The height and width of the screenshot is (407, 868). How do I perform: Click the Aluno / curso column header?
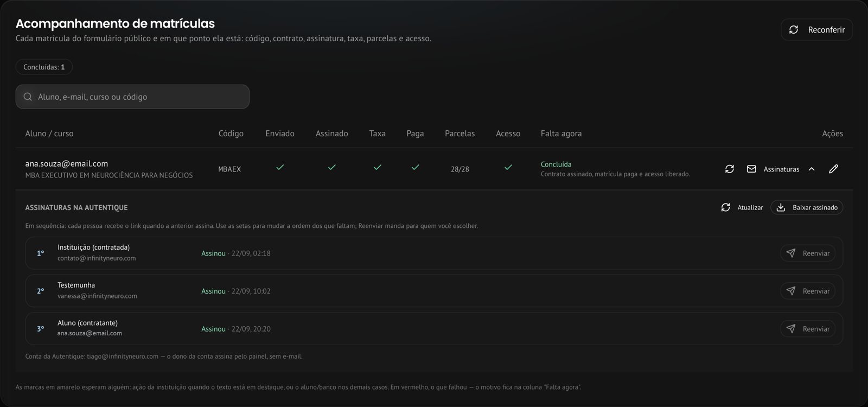(x=49, y=133)
